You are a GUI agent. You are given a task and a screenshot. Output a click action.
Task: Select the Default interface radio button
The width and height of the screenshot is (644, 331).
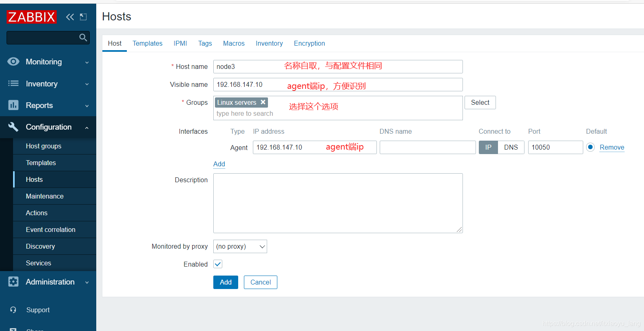pyautogui.click(x=590, y=147)
